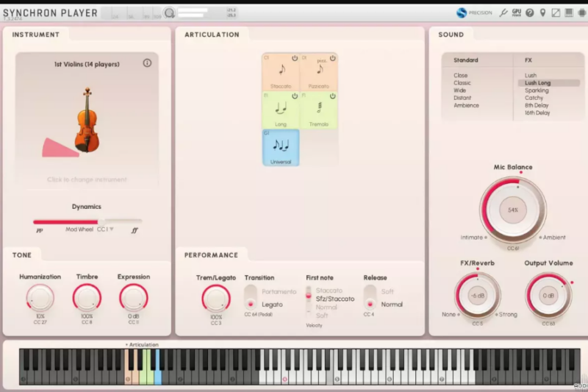Select the 8th Delay FX preset
Screen dimensions: 588x392
click(x=537, y=105)
